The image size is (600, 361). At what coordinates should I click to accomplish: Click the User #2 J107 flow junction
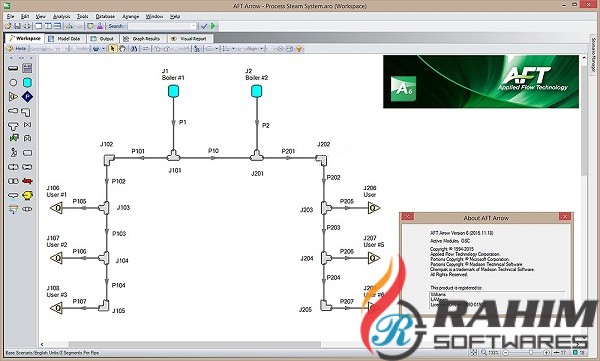(x=56, y=258)
